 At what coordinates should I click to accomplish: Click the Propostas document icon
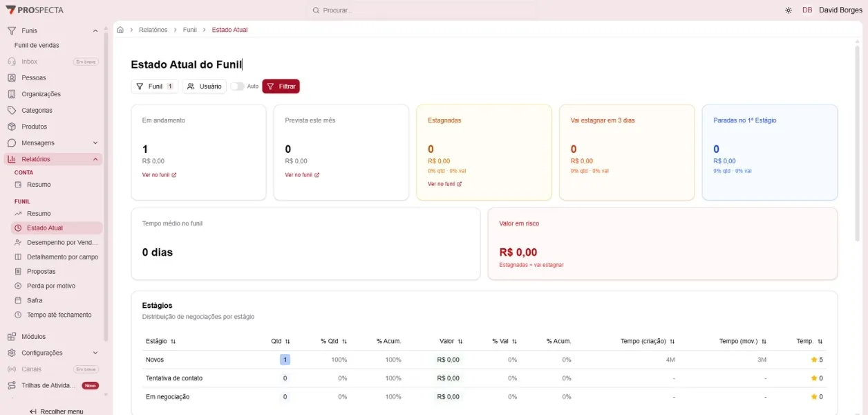pos(19,271)
